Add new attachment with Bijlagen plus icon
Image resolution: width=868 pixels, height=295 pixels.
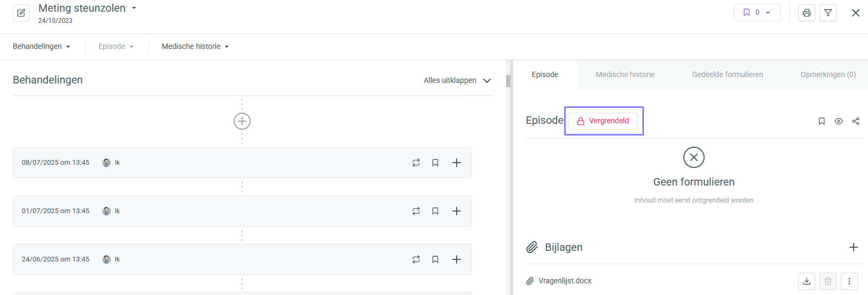tap(854, 247)
